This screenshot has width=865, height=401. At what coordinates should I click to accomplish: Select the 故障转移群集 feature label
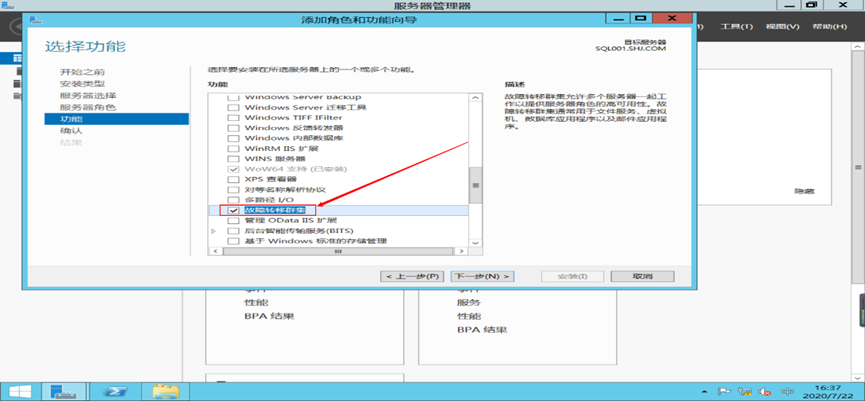274,210
